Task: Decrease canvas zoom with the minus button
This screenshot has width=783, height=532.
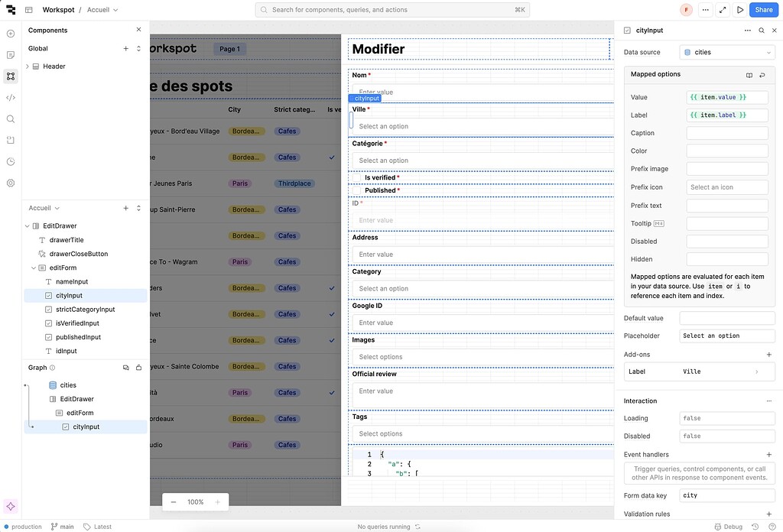Action: [x=174, y=501]
